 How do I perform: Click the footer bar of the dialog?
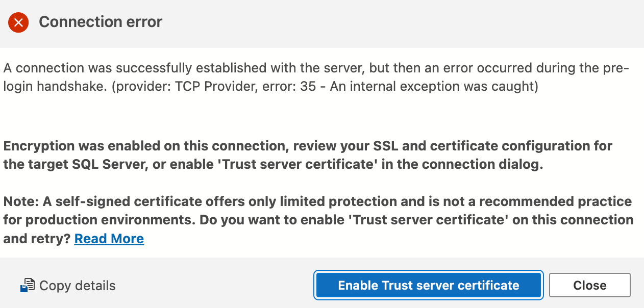coord(204,286)
